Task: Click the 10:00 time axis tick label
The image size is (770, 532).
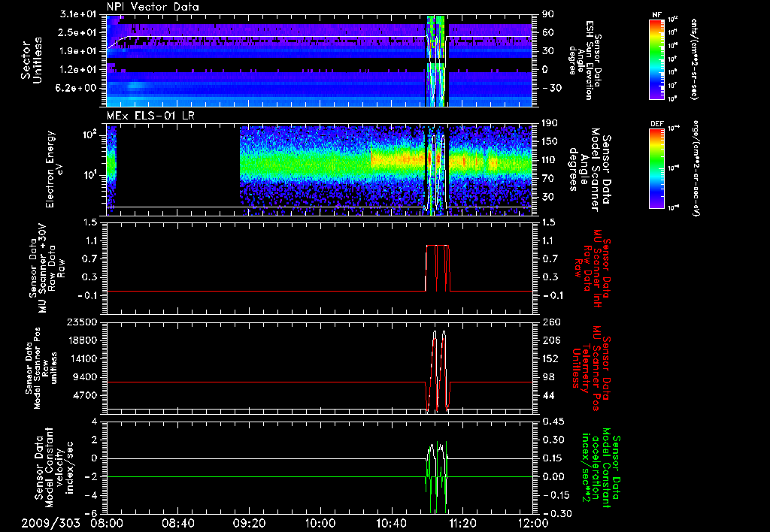Action: pyautogui.click(x=320, y=522)
